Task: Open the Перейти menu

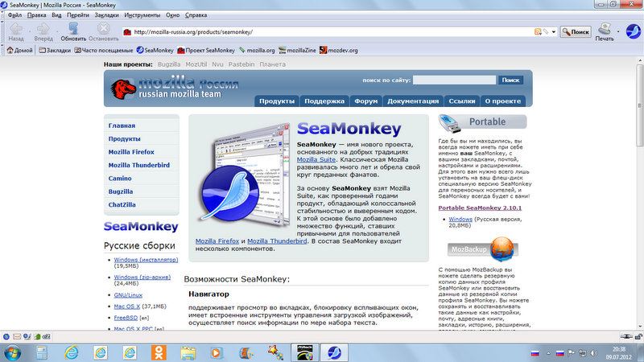Action: coord(77,15)
